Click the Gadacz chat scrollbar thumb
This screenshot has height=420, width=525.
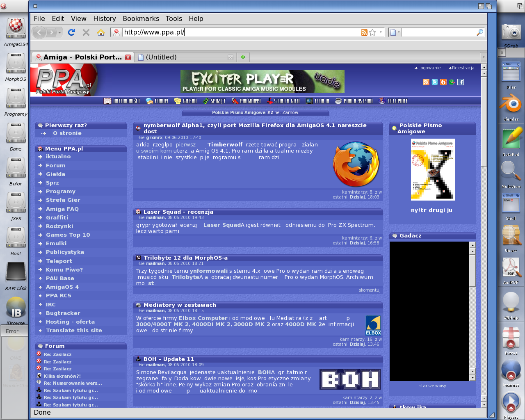(472, 271)
